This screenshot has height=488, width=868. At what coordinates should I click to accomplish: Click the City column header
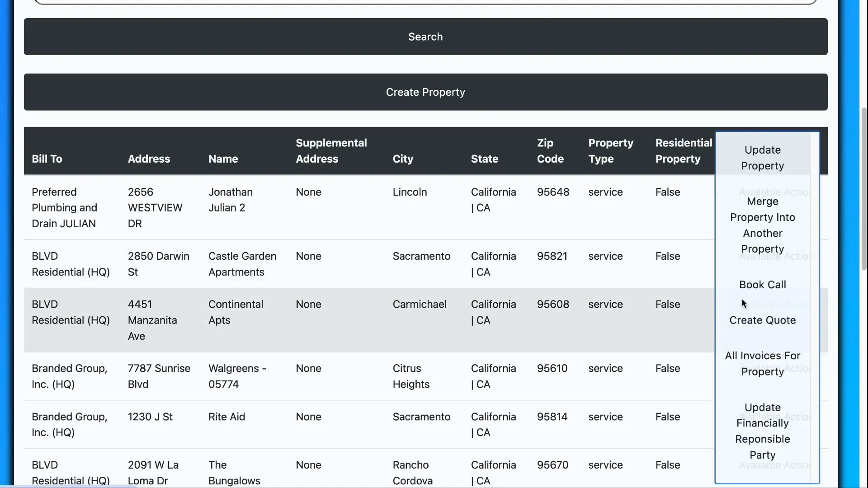pos(403,159)
